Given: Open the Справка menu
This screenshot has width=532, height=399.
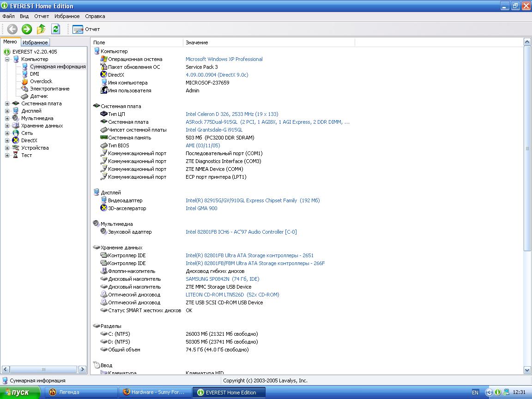Looking at the screenshot, I should (95, 16).
